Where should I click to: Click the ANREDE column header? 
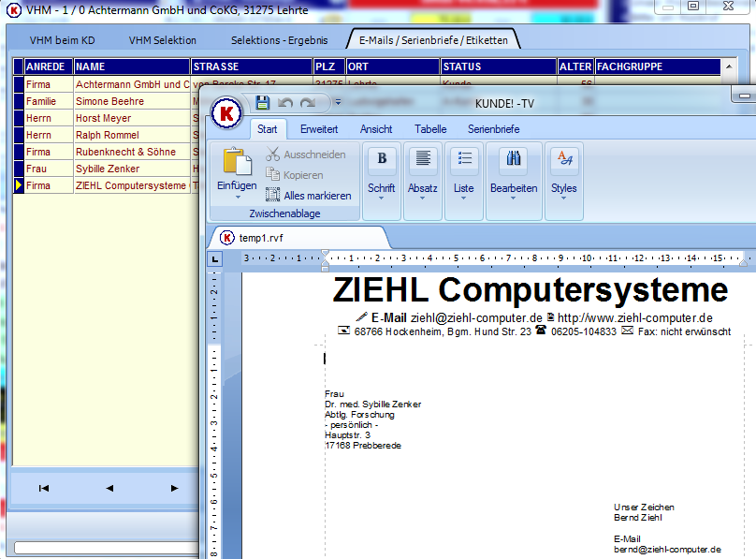49,66
